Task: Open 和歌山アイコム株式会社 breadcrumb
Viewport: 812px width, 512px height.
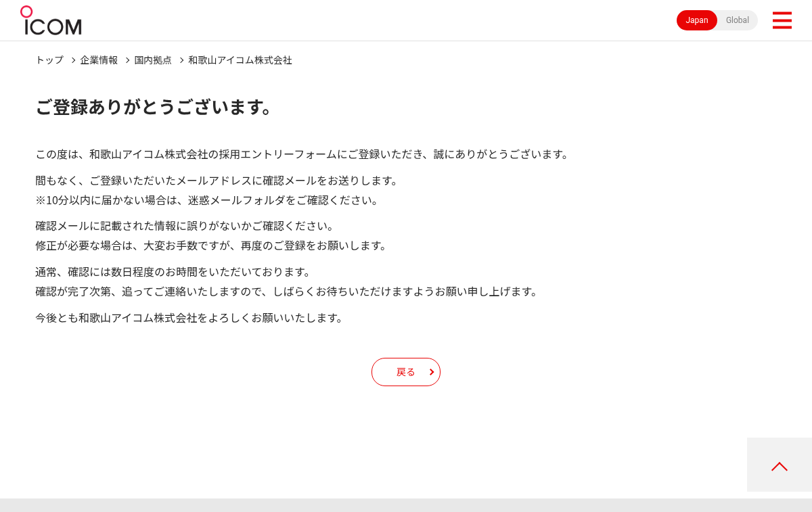Action: coord(240,60)
